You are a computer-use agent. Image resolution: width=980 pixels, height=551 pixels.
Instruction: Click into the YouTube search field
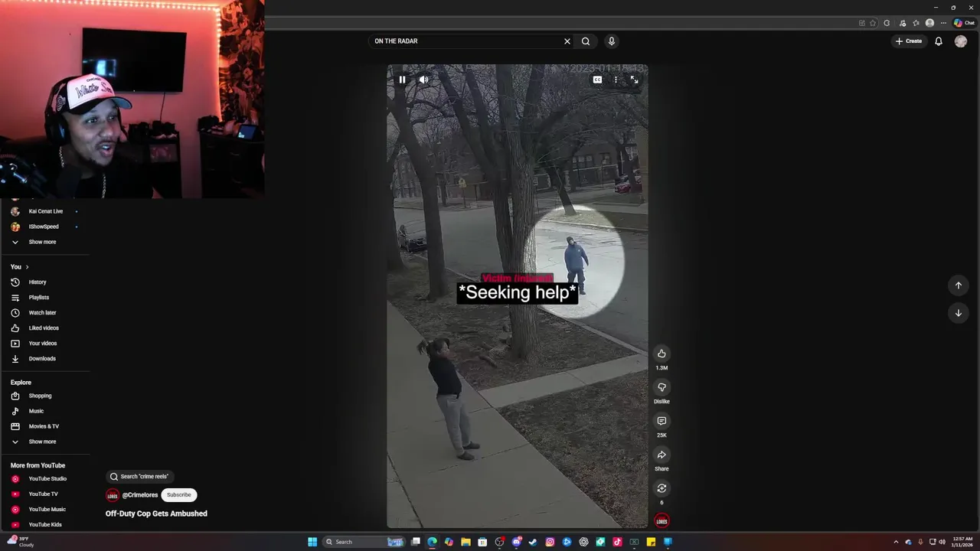pyautogui.click(x=466, y=41)
